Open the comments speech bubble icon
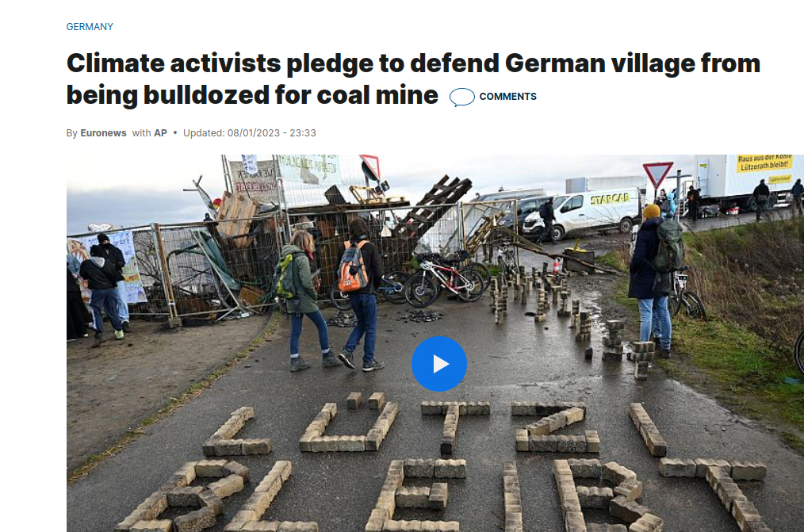Viewport: 804px width, 532px height. tap(462, 97)
